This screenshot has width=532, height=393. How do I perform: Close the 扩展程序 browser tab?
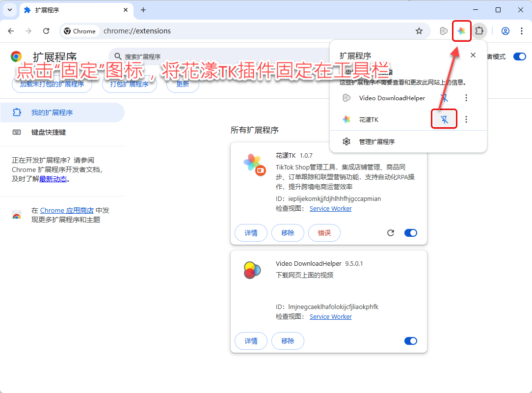pyautogui.click(x=126, y=10)
